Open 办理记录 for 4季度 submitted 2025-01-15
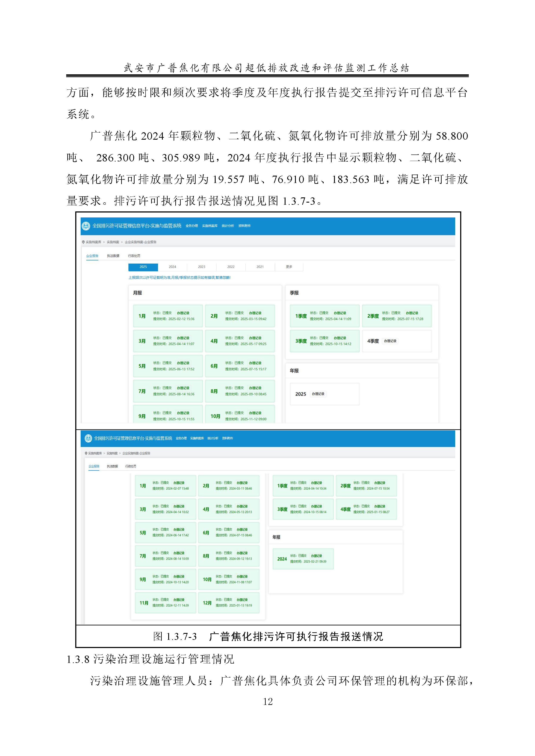 click(380, 506)
